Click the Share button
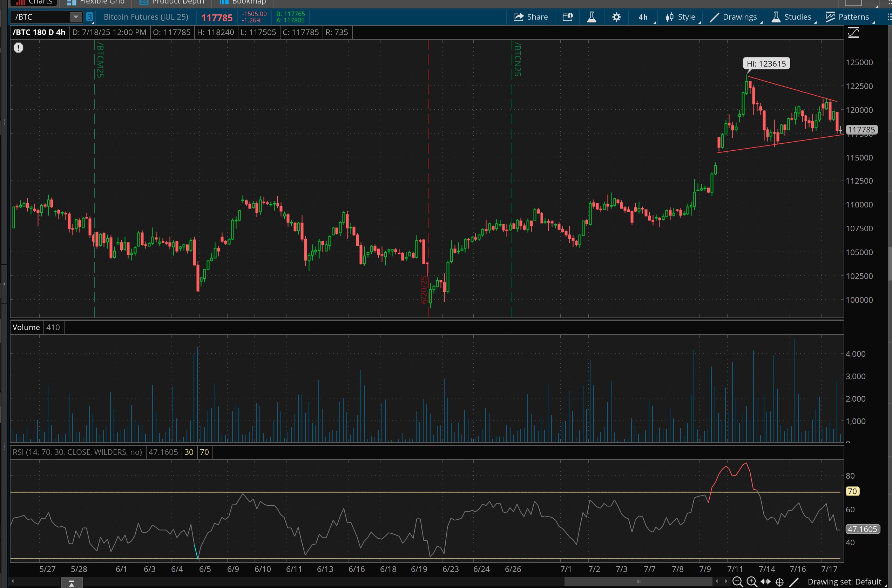Image resolution: width=892 pixels, height=588 pixels. click(530, 17)
